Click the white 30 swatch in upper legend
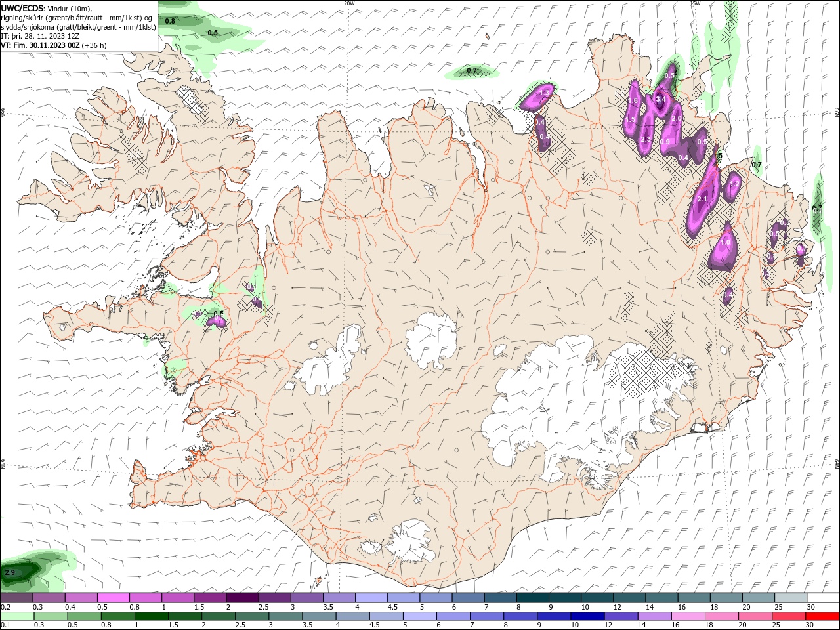 click(x=823, y=598)
